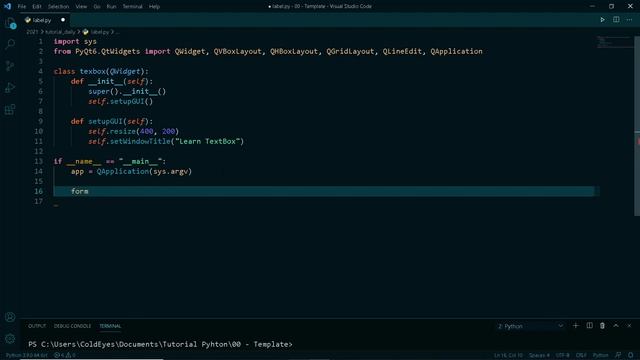Open editor More Actions ellipsis

[629, 20]
